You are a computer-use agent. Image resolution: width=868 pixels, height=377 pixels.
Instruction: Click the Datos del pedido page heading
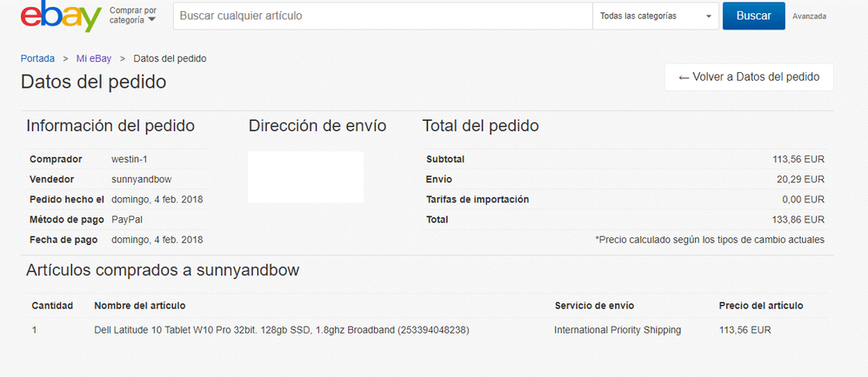coord(94,82)
